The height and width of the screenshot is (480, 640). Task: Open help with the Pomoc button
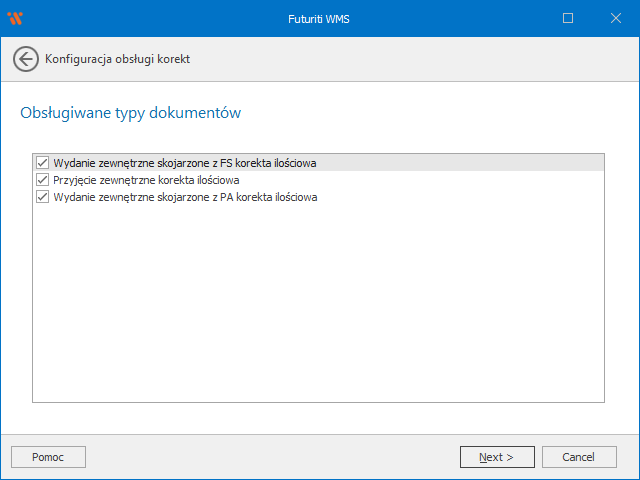click(x=48, y=457)
